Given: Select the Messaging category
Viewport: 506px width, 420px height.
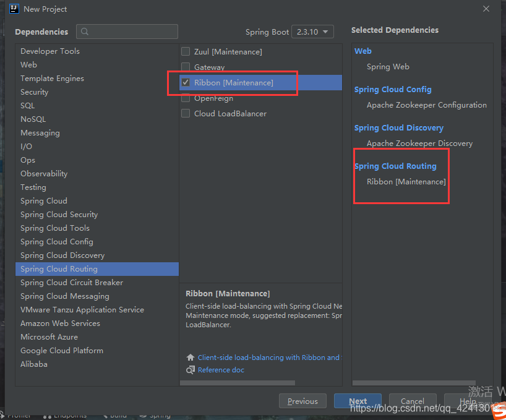Looking at the screenshot, I should point(97,133).
